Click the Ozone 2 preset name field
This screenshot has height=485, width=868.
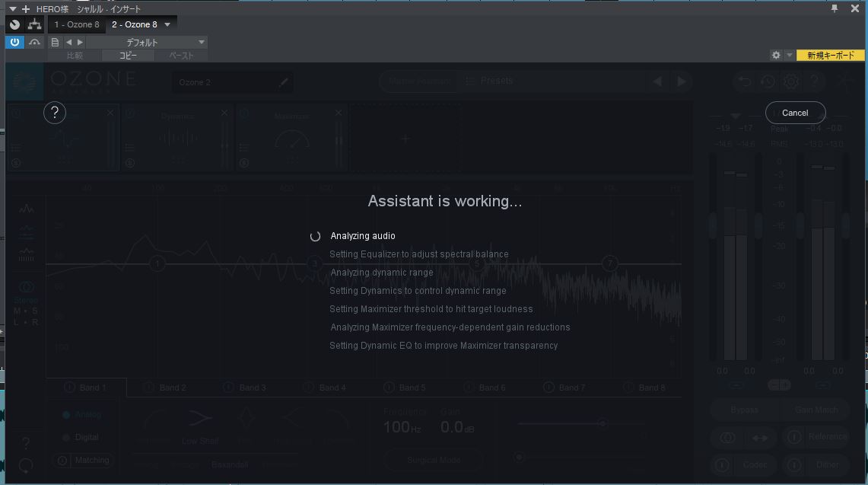(x=233, y=82)
